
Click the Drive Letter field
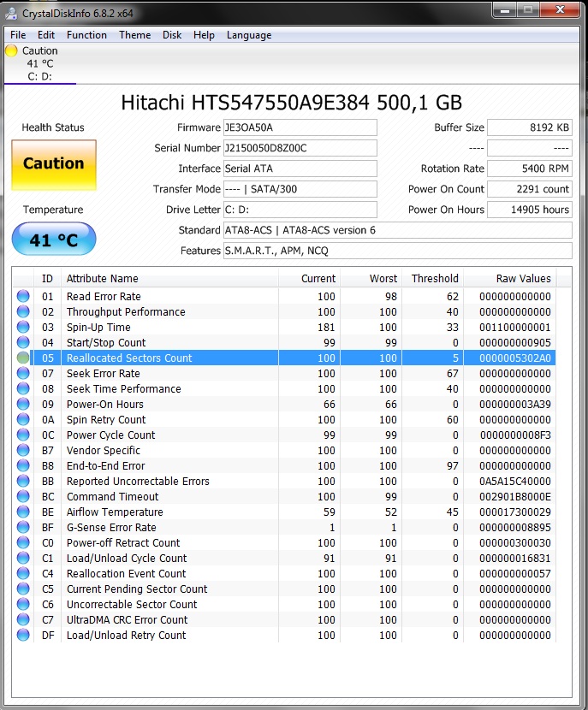(300, 210)
